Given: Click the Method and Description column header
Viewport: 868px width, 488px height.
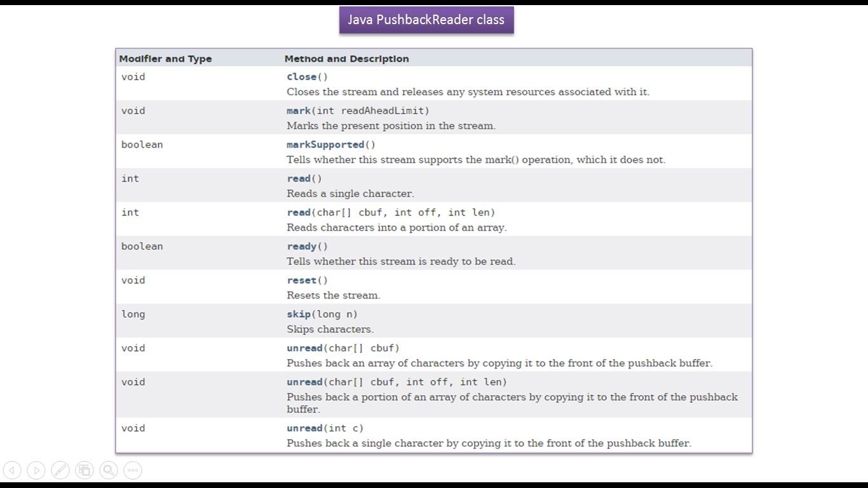Looking at the screenshot, I should tap(346, 59).
